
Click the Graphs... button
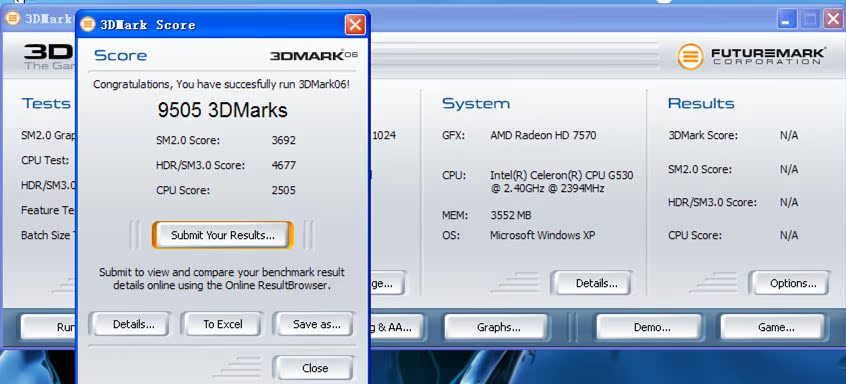pyautogui.click(x=496, y=327)
